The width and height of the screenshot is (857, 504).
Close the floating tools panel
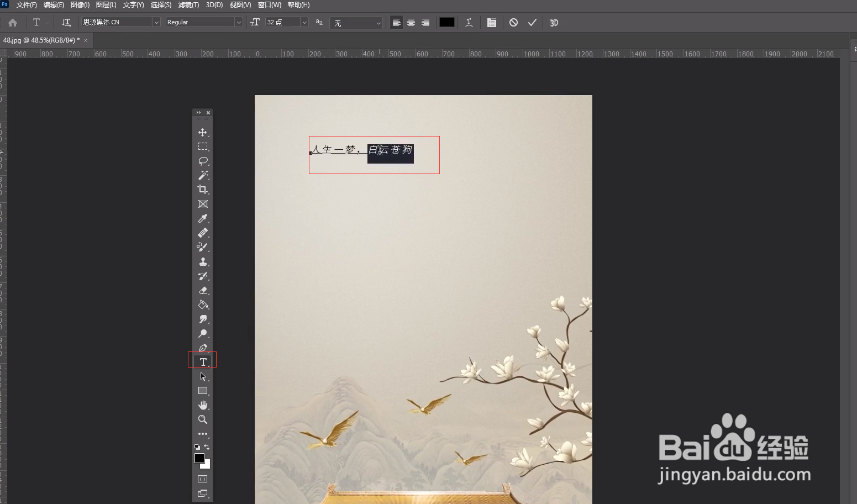[208, 113]
